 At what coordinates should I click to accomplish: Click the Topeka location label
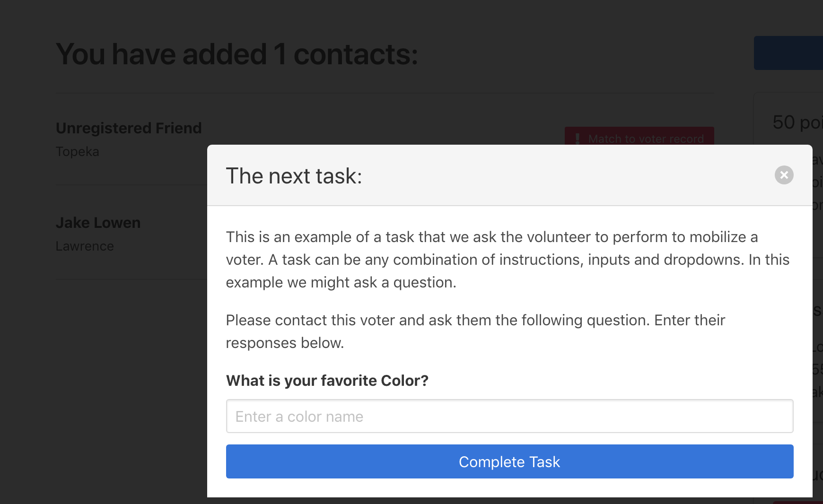[77, 152]
